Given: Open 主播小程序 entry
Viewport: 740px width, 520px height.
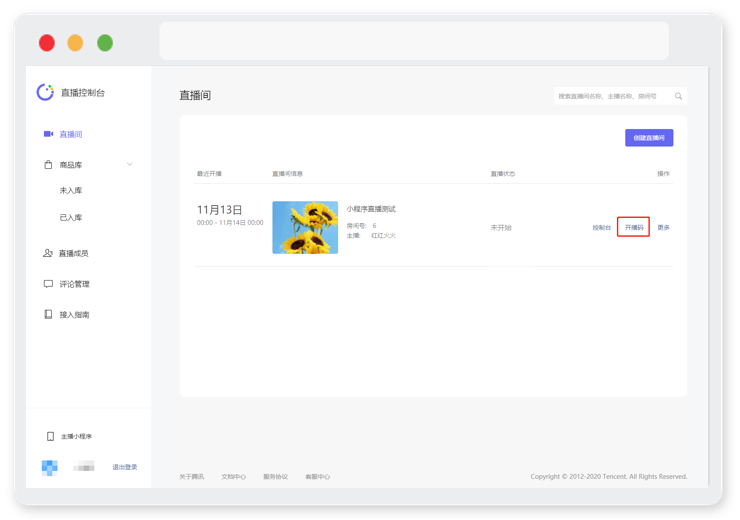Looking at the screenshot, I should [76, 436].
